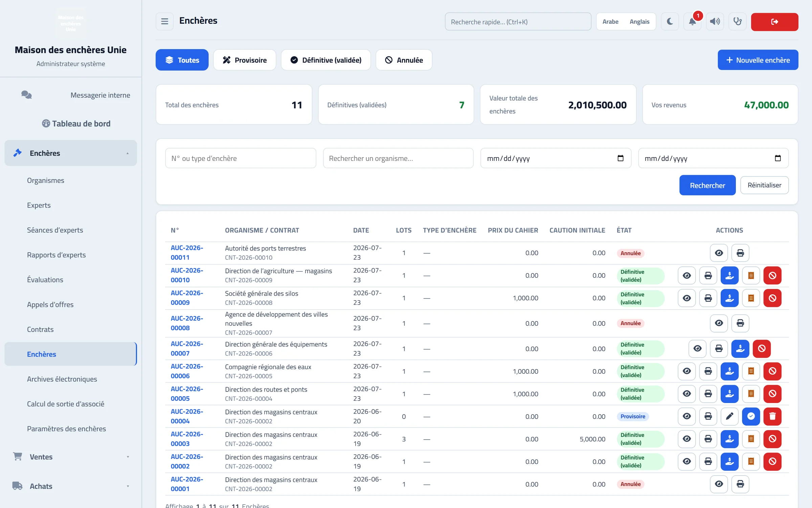
Task: Validate auction AUC-2026-00004 with checkmark icon
Action: point(751,416)
